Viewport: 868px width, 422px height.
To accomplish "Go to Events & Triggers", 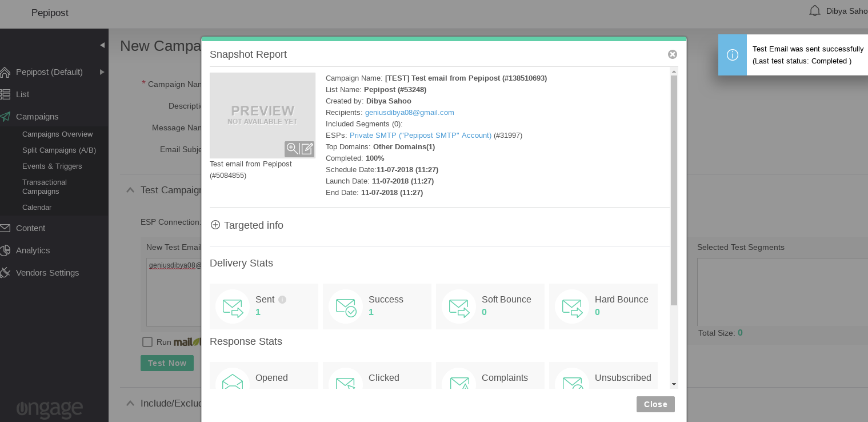I will pos(52,166).
